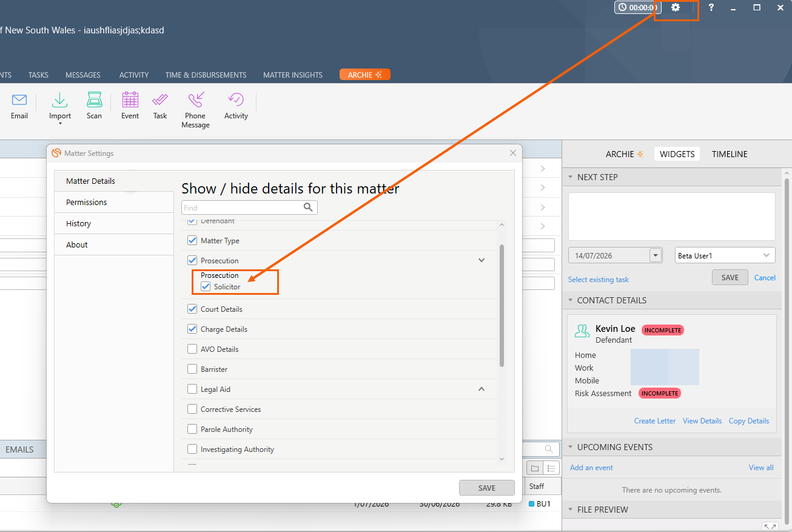This screenshot has height=532, width=792.
Task: Click SAVE in the Matter Settings dialog
Action: [x=487, y=488]
